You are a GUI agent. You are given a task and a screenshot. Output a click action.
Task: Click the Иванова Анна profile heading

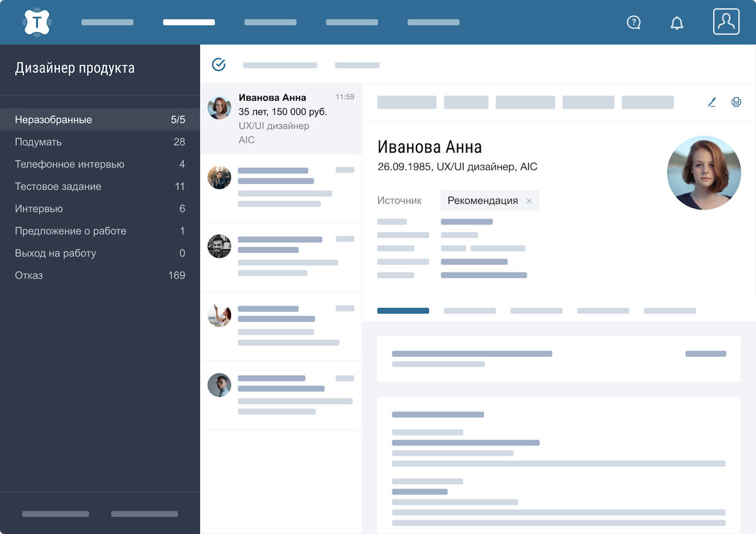(x=430, y=147)
